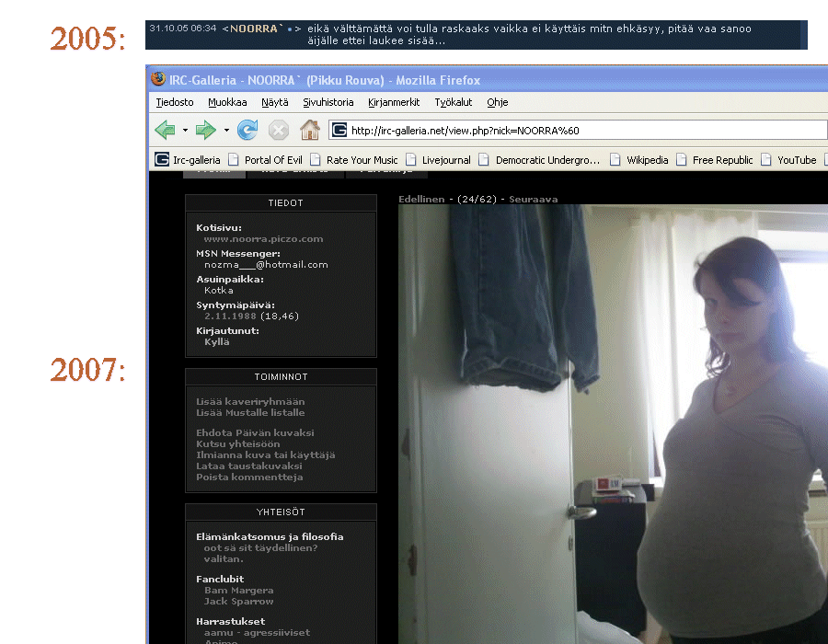The image size is (828, 644).
Task: Open the Kirjanmerkit menu
Action: (394, 102)
